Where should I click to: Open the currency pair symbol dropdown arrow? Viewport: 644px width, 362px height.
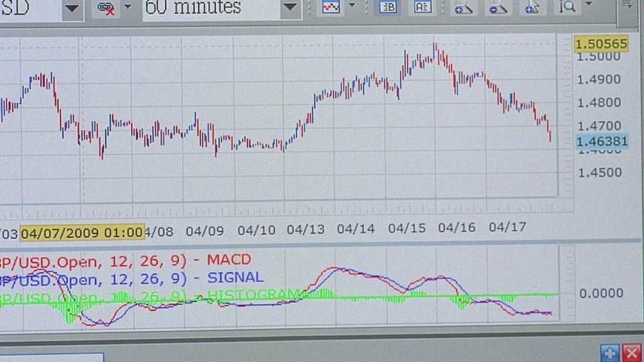click(x=72, y=8)
